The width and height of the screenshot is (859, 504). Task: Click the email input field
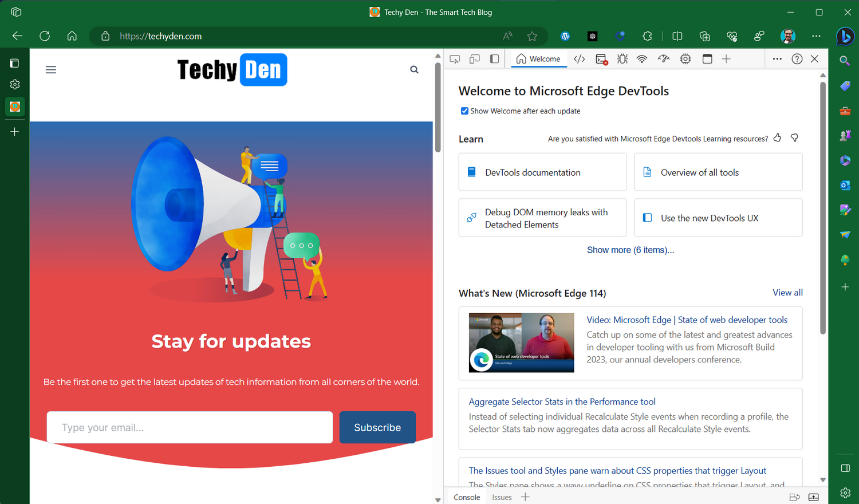click(x=190, y=427)
